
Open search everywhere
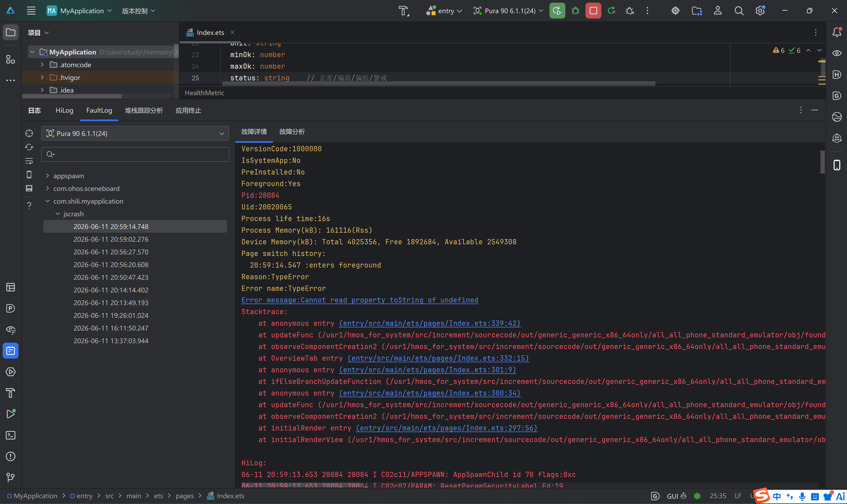coord(739,11)
